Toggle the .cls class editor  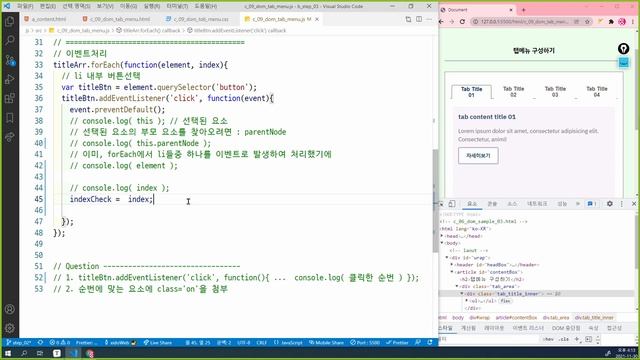[564, 339]
